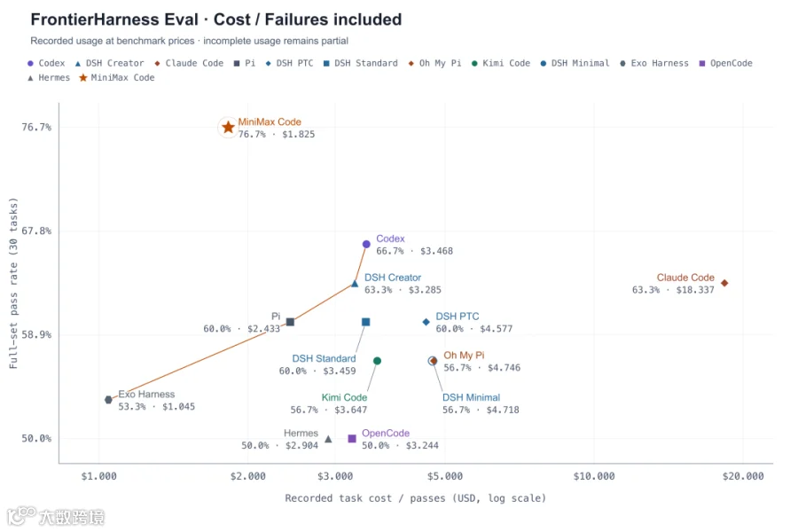Select the DSH Creator triangle marker
Viewport: 798px width, 532px height.
click(x=355, y=284)
